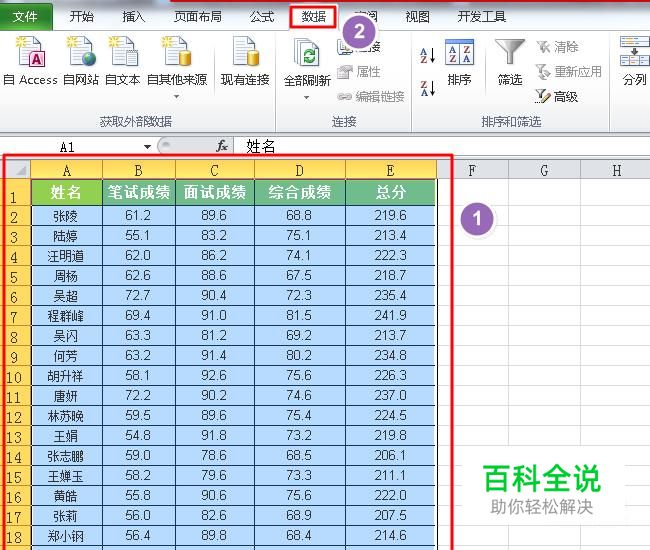The width and height of the screenshot is (650, 550).
Task: Expand the 自其他来源 dropdown
Action: (177, 97)
